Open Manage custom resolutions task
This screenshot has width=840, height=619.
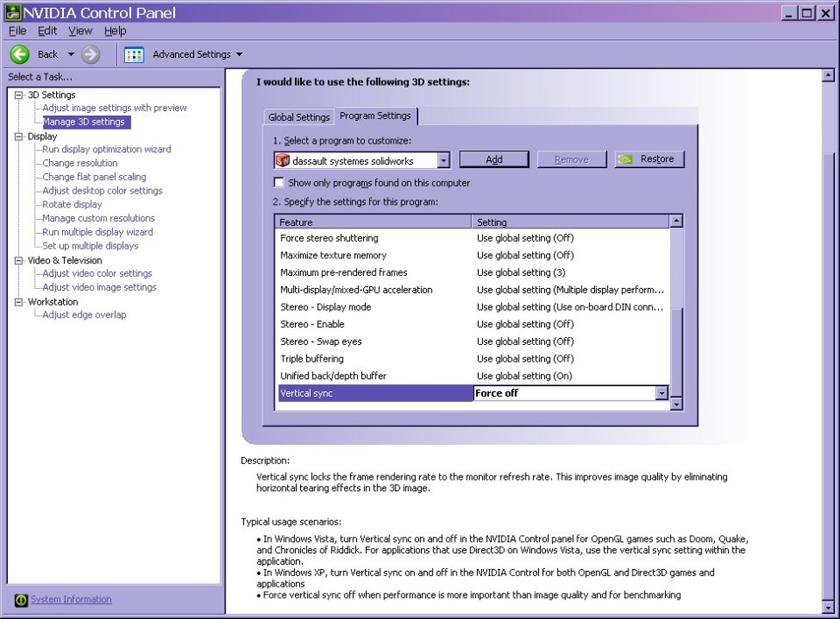coord(99,218)
